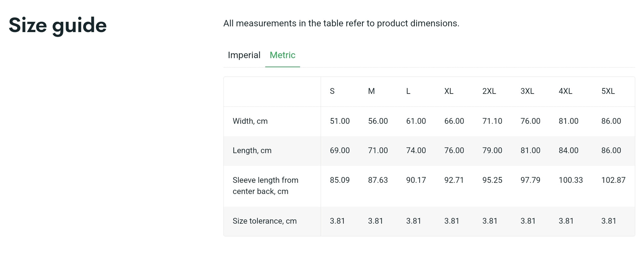
Task: Click the 5XL column header
Action: (x=608, y=91)
